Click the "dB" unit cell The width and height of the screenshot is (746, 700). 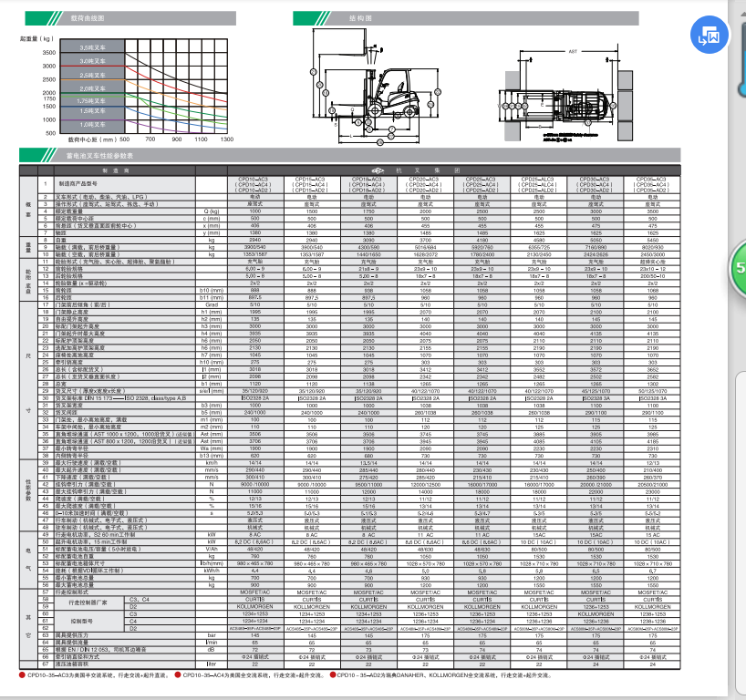212,650
